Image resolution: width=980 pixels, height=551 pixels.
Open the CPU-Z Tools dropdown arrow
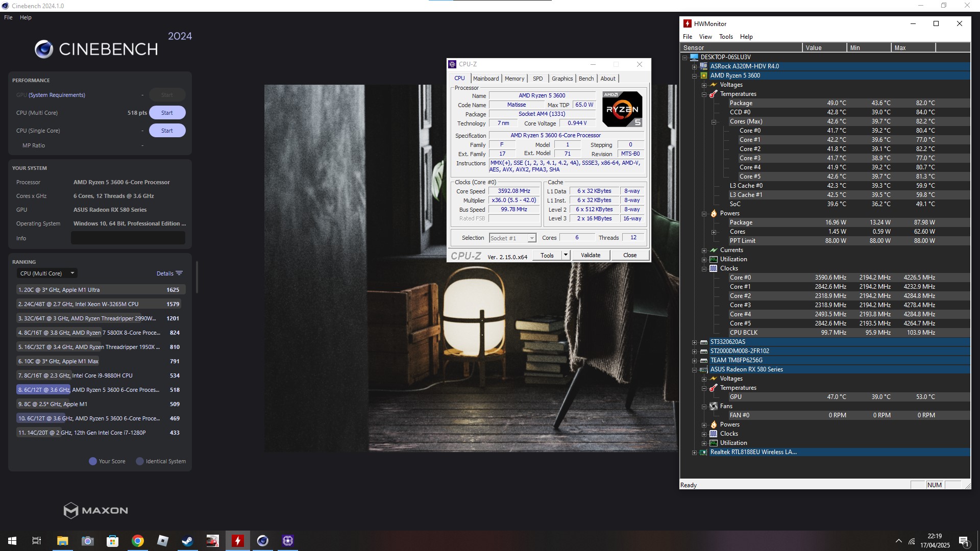tap(566, 256)
